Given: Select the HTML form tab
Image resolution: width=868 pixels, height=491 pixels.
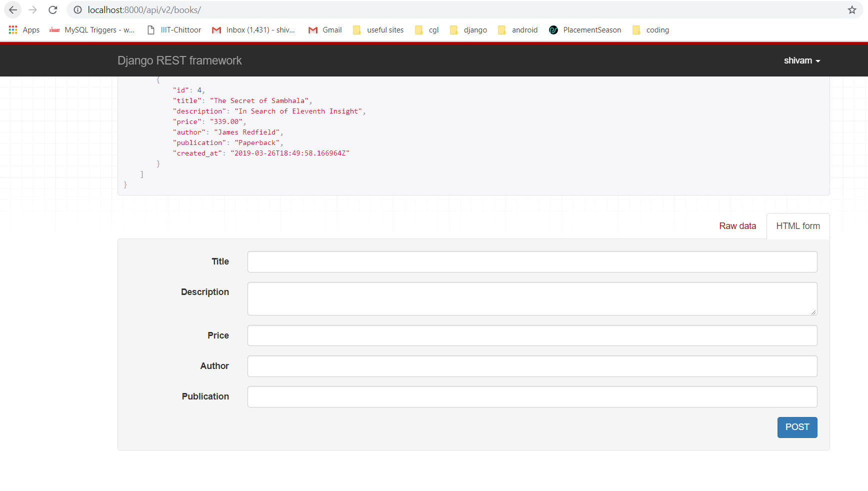Looking at the screenshot, I should point(797,226).
